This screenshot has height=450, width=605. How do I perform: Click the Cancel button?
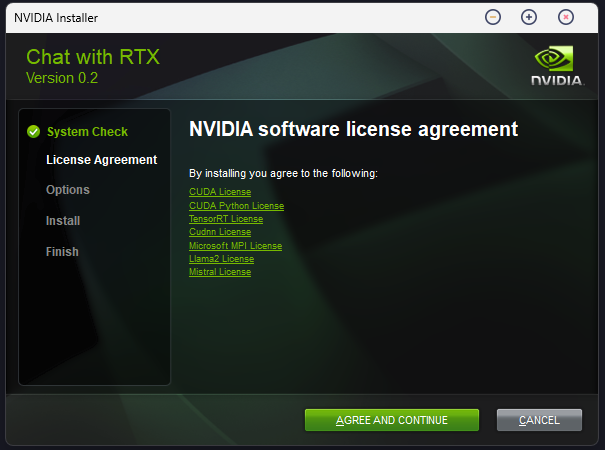[539, 420]
